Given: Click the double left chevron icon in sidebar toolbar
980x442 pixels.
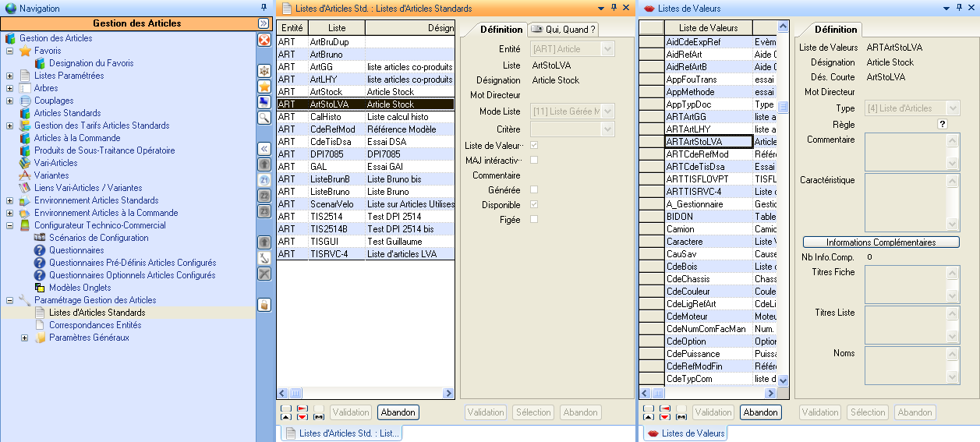Looking at the screenshot, I should 264,148.
